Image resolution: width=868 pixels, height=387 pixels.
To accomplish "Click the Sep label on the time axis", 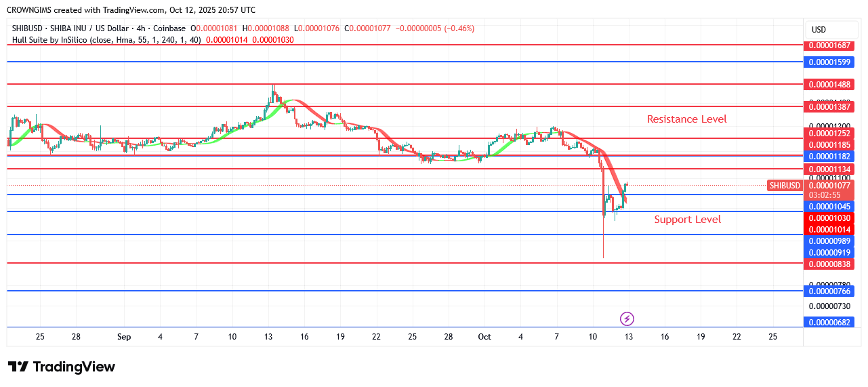I will click(x=123, y=337).
